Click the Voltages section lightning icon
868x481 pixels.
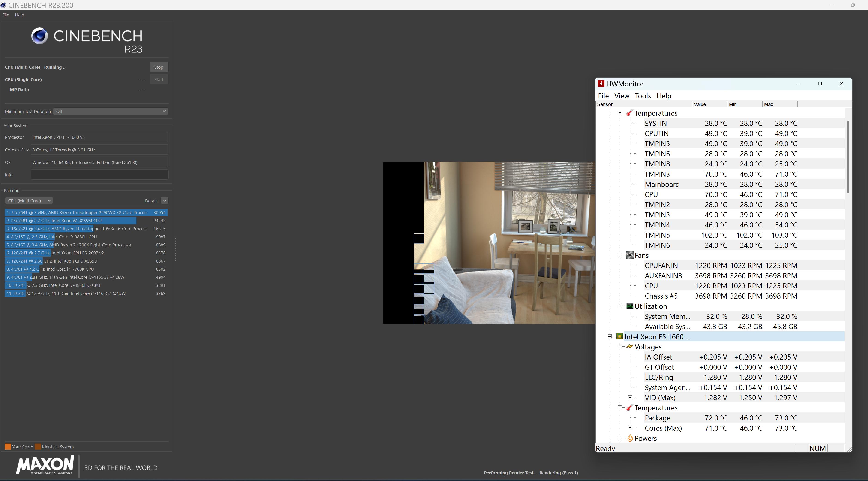tap(629, 347)
